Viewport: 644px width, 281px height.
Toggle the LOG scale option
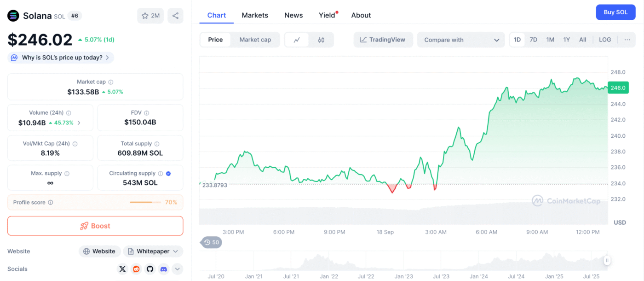pyautogui.click(x=605, y=40)
